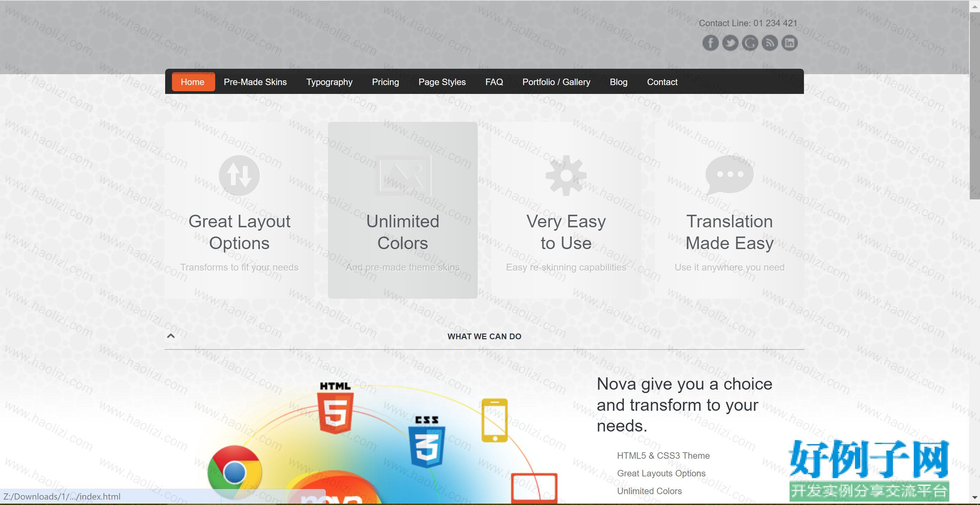Click the up-down arrows layout icon
980x505 pixels.
pos(239,175)
